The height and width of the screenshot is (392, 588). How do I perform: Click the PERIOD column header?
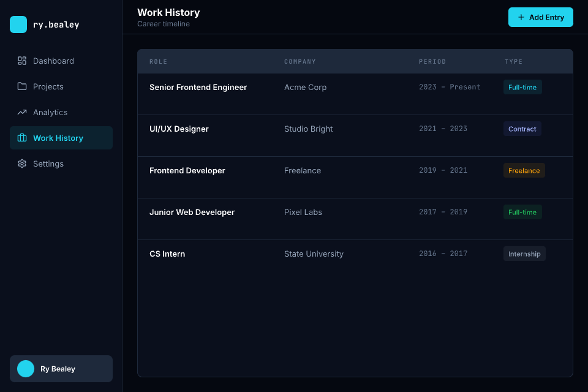click(x=432, y=62)
